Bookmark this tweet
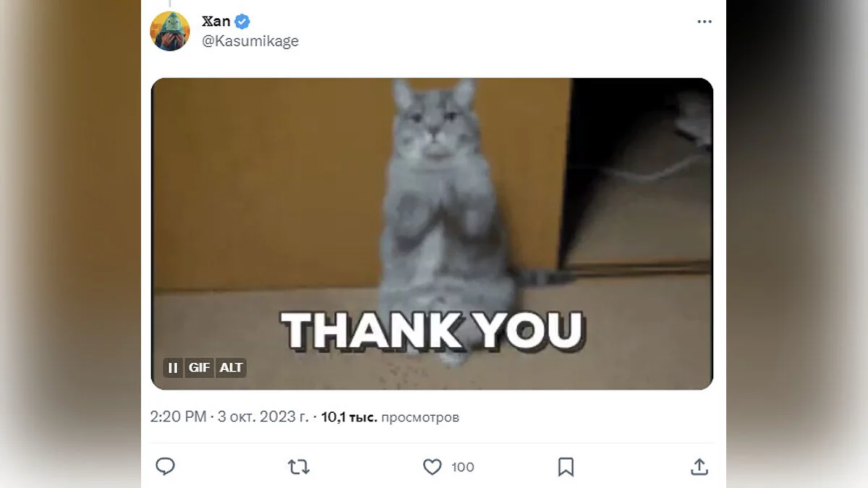This screenshot has height=488, width=868. click(566, 467)
